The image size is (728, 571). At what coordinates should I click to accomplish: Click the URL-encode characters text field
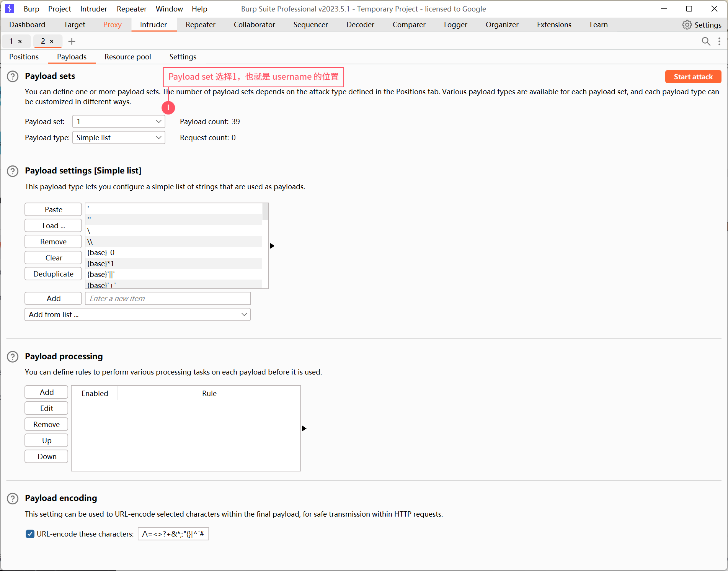coord(173,534)
